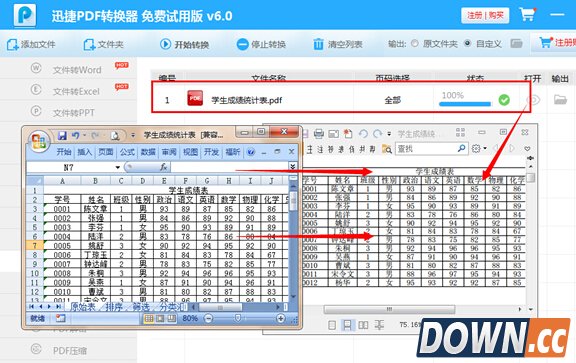Open the 审阅 tab in Excel ribbon

click(169, 152)
